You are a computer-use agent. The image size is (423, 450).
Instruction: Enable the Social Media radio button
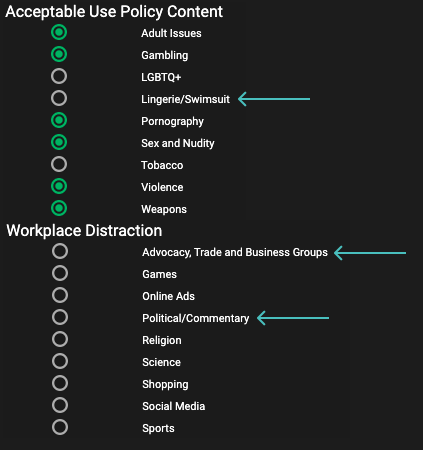[x=60, y=405]
